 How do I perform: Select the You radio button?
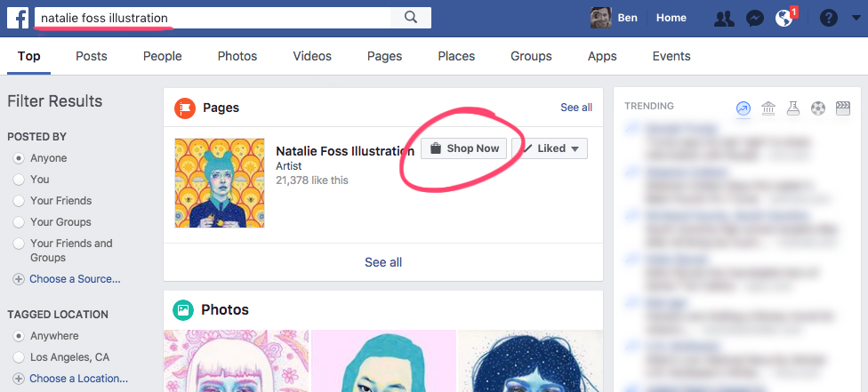(x=19, y=180)
